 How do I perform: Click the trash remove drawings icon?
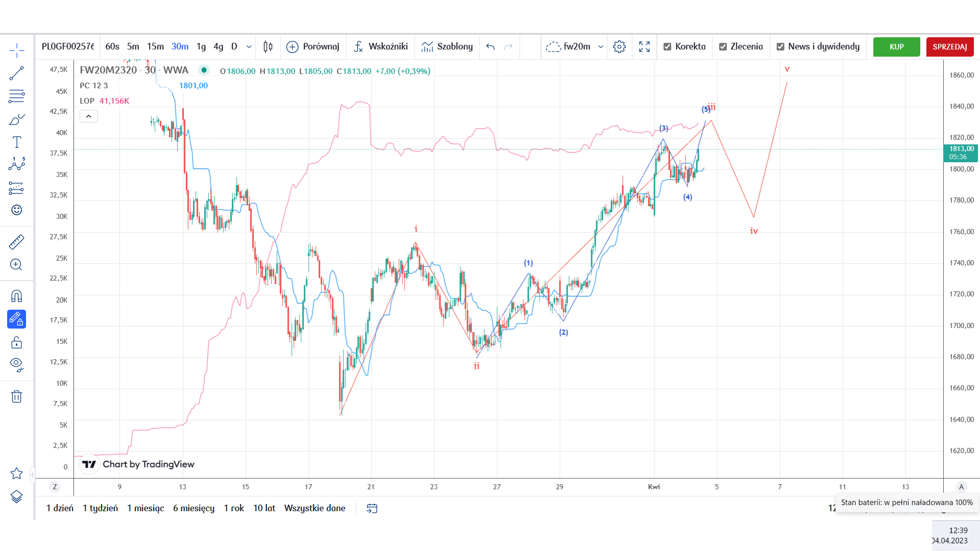(x=16, y=396)
